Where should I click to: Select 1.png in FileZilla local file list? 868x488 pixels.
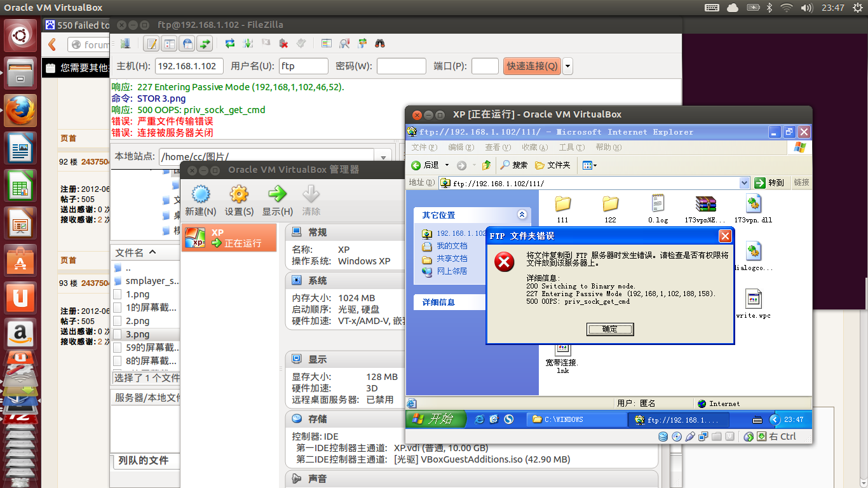[138, 294]
